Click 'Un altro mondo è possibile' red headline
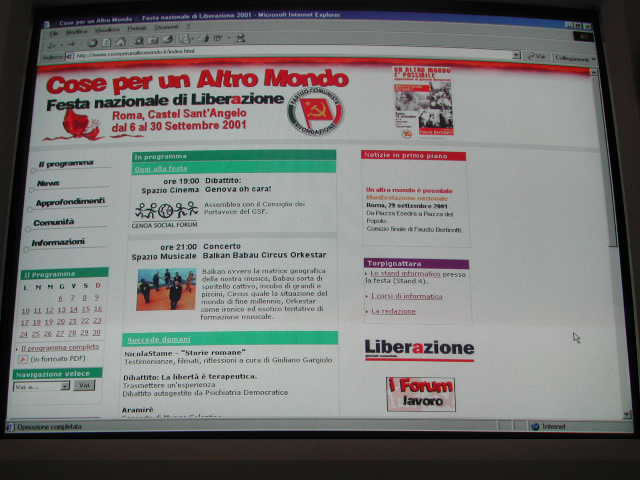640x480 pixels. [x=409, y=191]
